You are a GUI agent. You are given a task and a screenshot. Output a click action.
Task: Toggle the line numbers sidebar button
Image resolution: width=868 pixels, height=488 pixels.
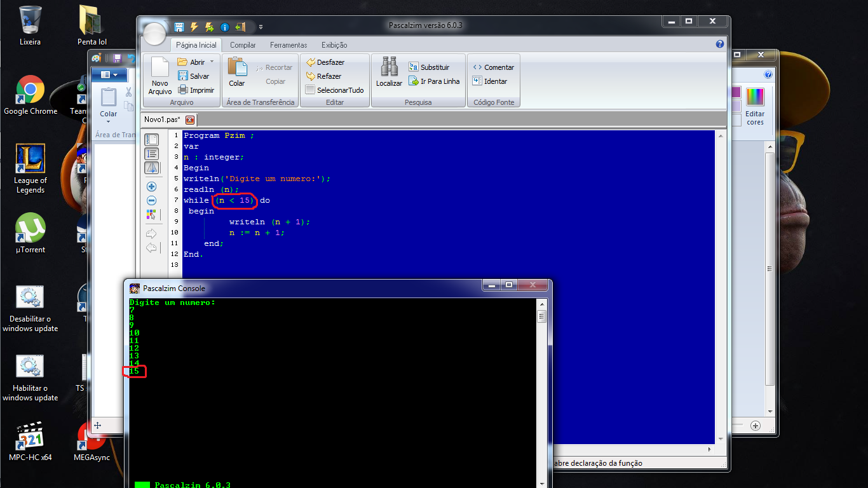(151, 154)
